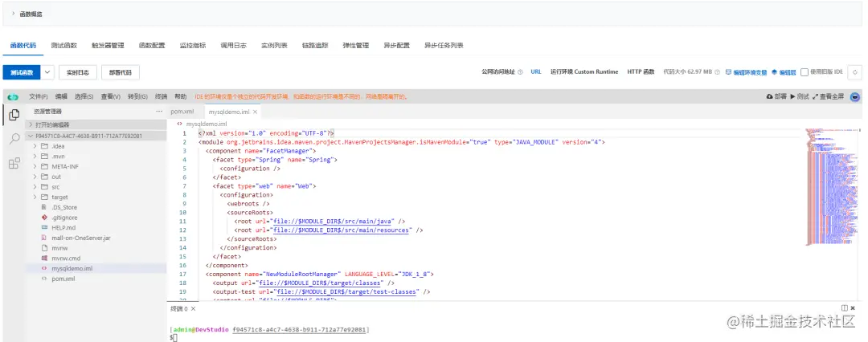Click the HELP.md file icon
This screenshot has width=868, height=342.
(x=45, y=227)
